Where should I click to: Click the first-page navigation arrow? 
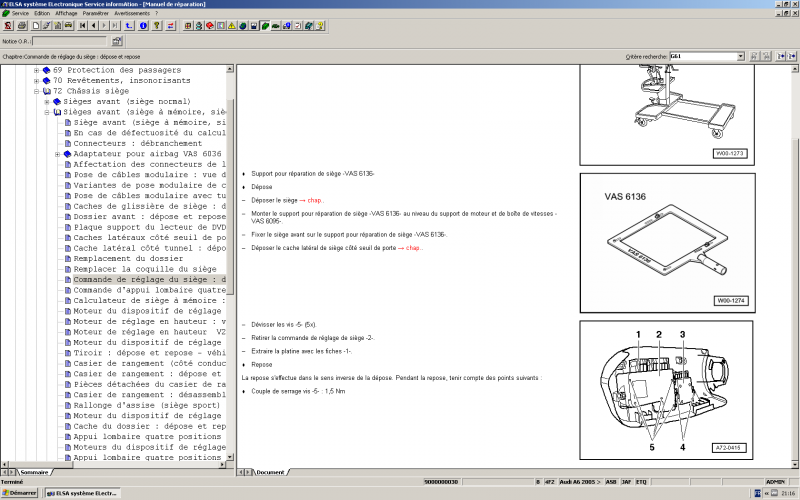point(82,25)
